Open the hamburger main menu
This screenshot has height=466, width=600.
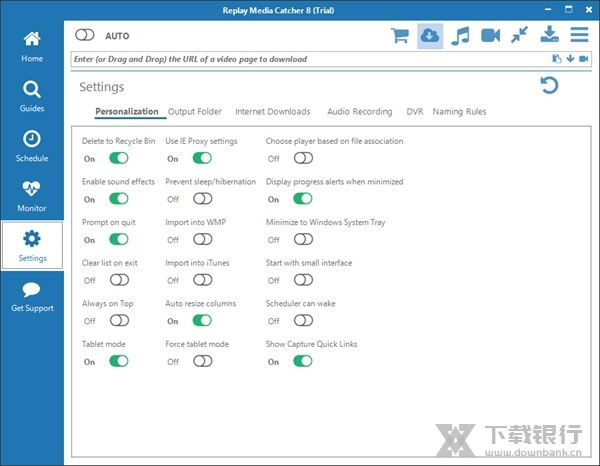[x=579, y=36]
